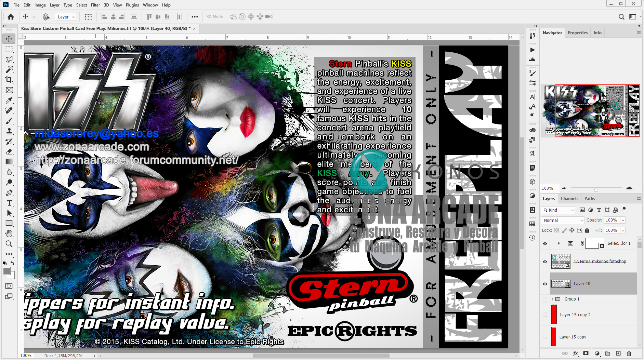Select the Gradient tool
Image resolution: width=644 pixels, height=360 pixels.
[x=9, y=162]
